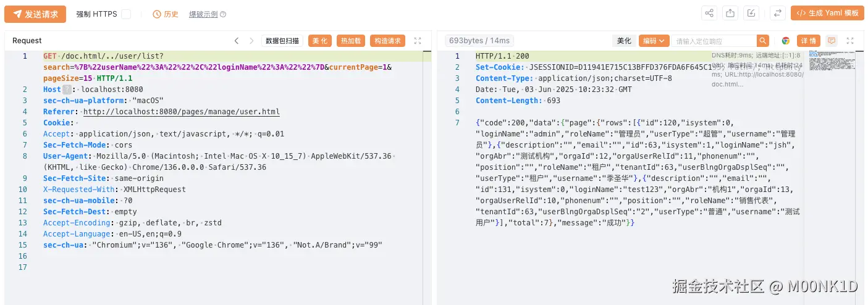
Task: Click the Accept-Language: en-US line
Action: tap(112, 234)
